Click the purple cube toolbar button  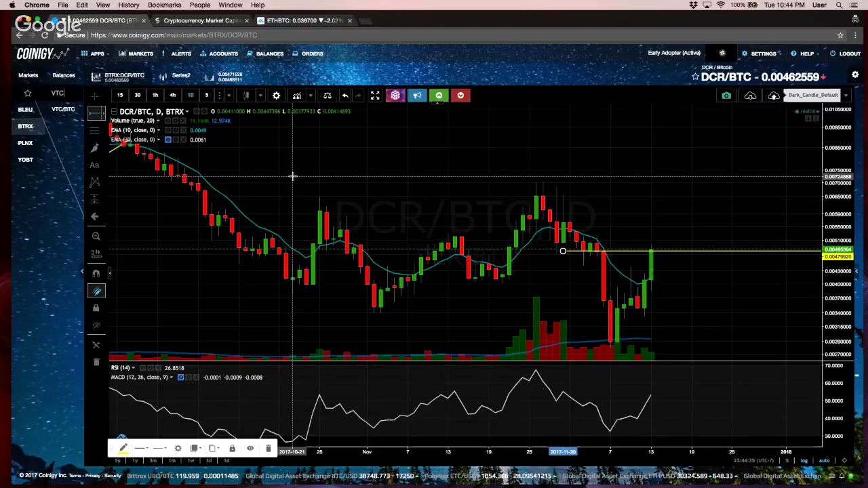coord(395,96)
